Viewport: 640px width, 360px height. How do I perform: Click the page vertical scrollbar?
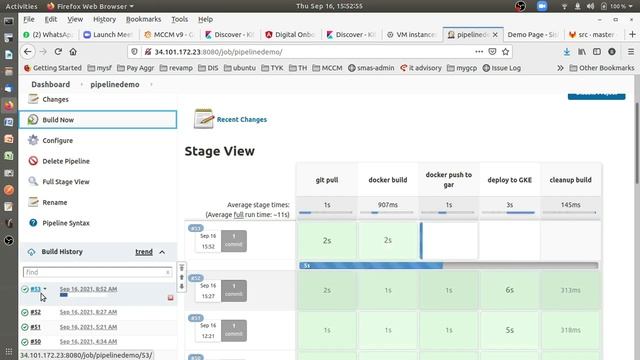[x=637, y=143]
